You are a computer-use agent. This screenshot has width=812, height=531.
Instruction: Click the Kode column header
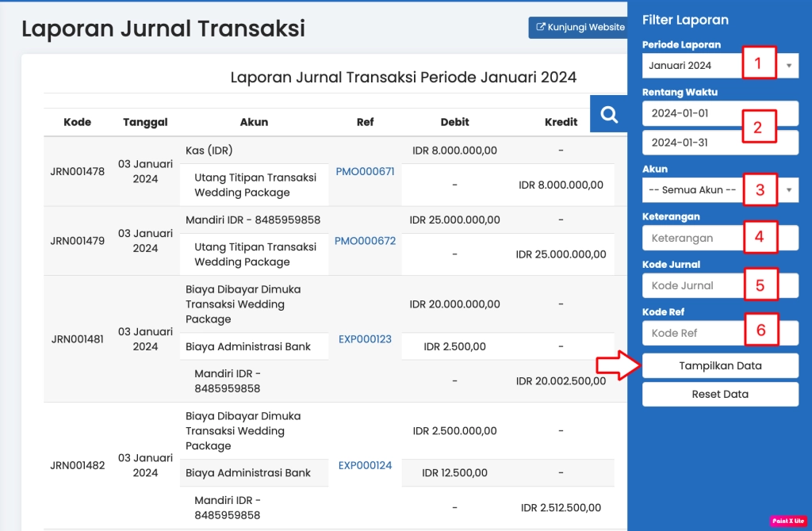tap(78, 122)
